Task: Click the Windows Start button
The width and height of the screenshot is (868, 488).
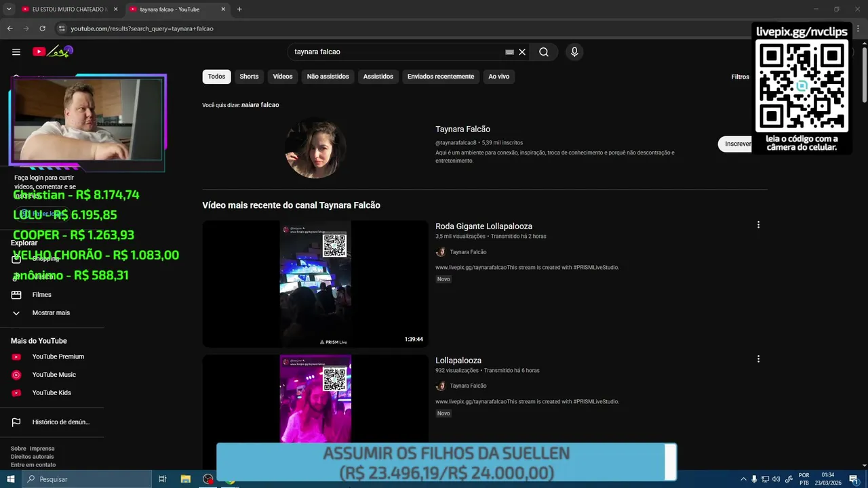Action: tap(11, 479)
